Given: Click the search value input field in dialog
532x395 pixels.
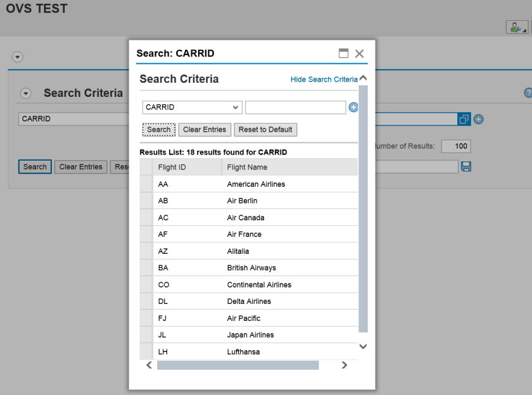Looking at the screenshot, I should coord(295,108).
